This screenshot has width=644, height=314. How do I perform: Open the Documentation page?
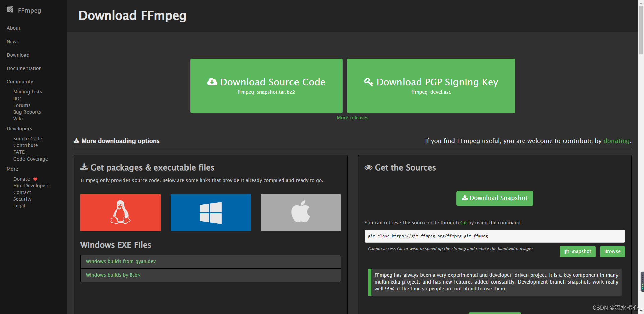(x=24, y=68)
